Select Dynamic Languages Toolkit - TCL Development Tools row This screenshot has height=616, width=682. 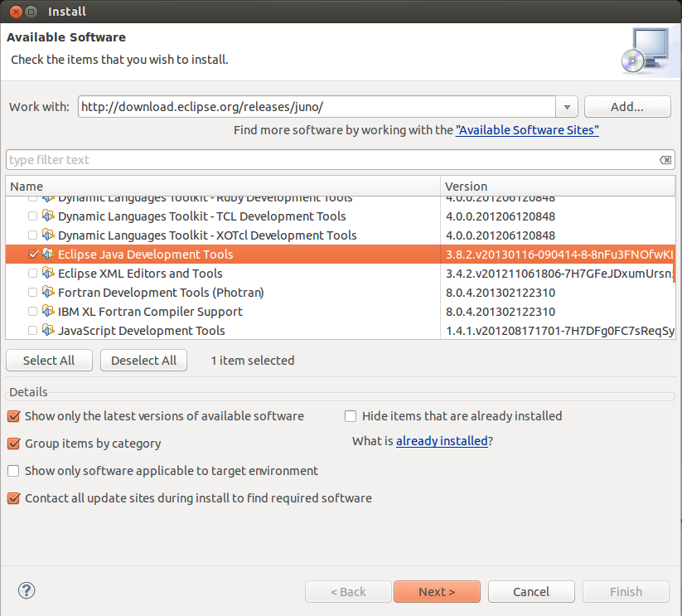pyautogui.click(x=341, y=216)
